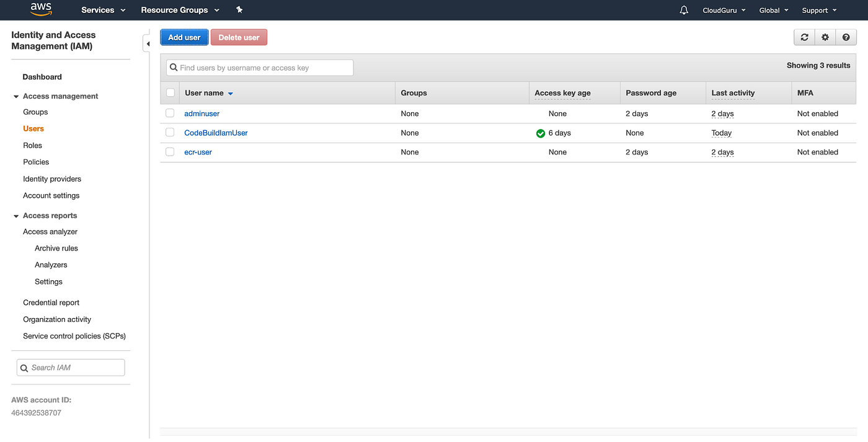Screen dimensions: 868x442
Task: Click the Add user button
Action: (x=184, y=37)
